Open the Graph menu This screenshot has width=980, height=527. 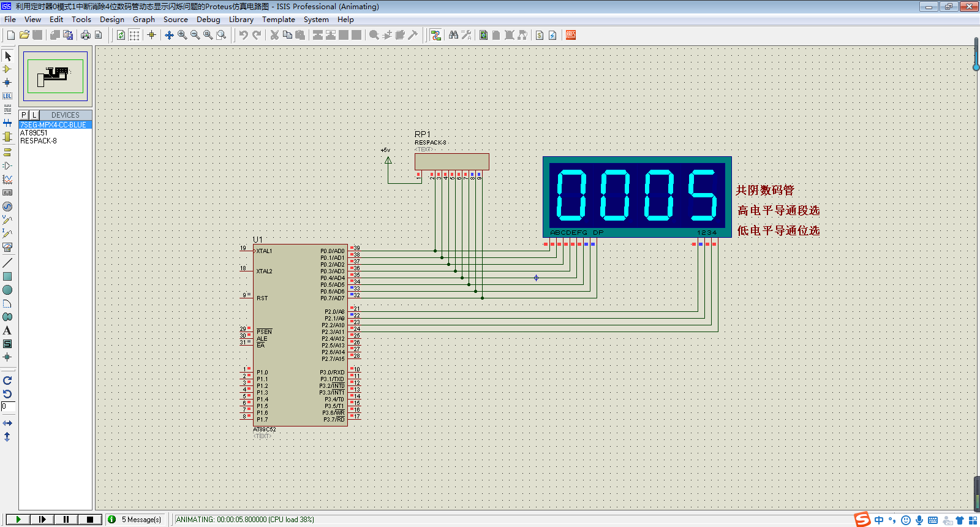(144, 19)
